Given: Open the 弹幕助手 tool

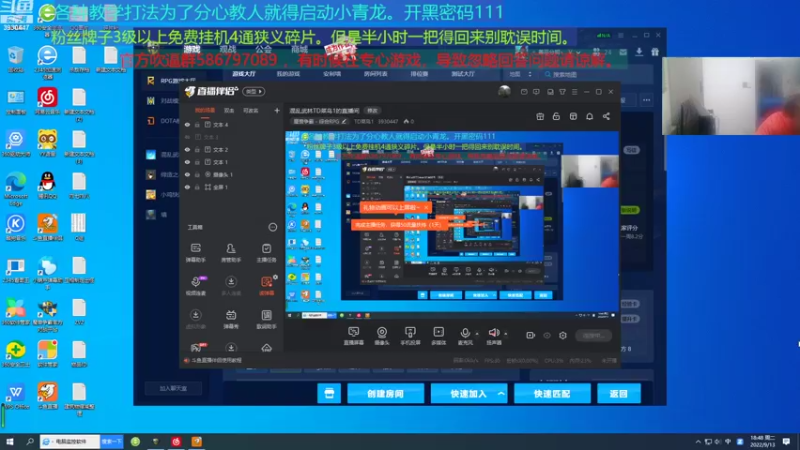Looking at the screenshot, I should 195,253.
